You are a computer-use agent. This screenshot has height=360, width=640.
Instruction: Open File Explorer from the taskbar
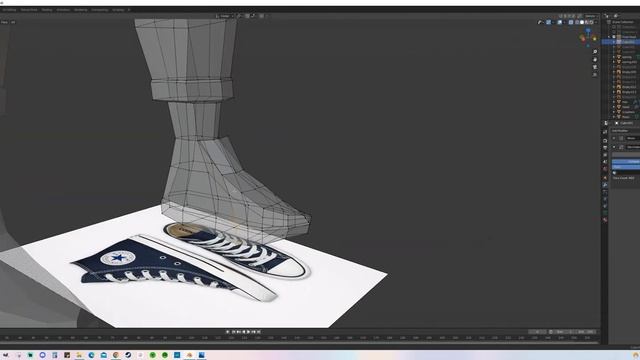(79, 355)
